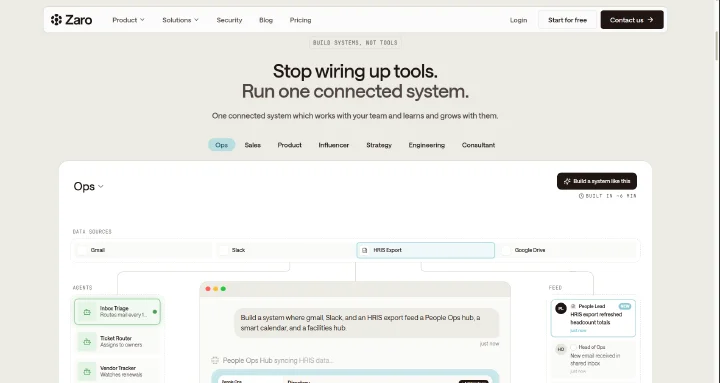Expand the Solutions dropdown in navbar
The image size is (720, 383).
(180, 20)
